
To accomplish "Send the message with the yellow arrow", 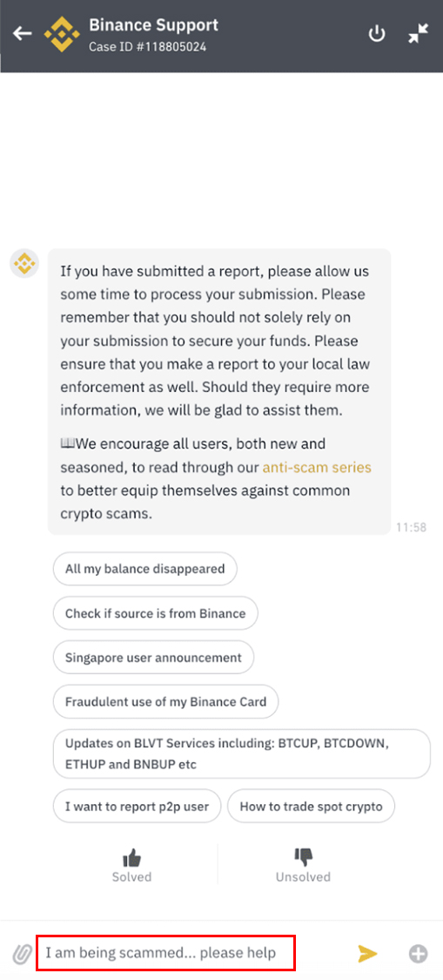I will coord(367,953).
